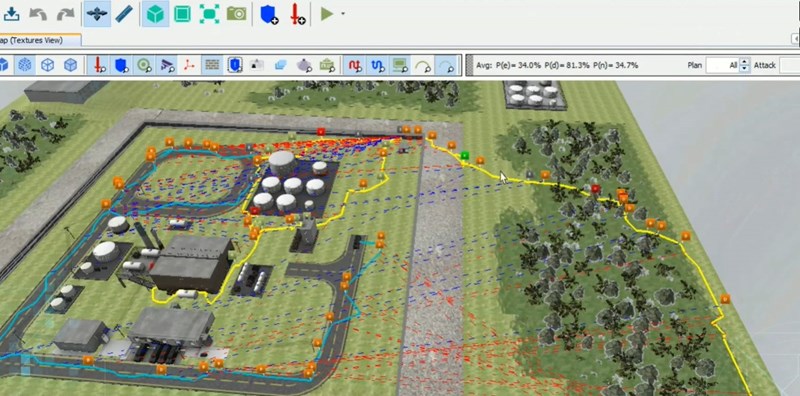Select the green waypoint marker on the yellow path
The width and height of the screenshot is (800, 396).
tap(464, 155)
